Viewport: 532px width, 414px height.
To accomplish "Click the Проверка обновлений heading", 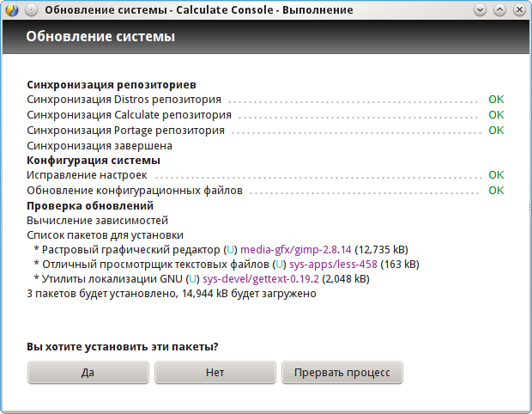I will [90, 206].
